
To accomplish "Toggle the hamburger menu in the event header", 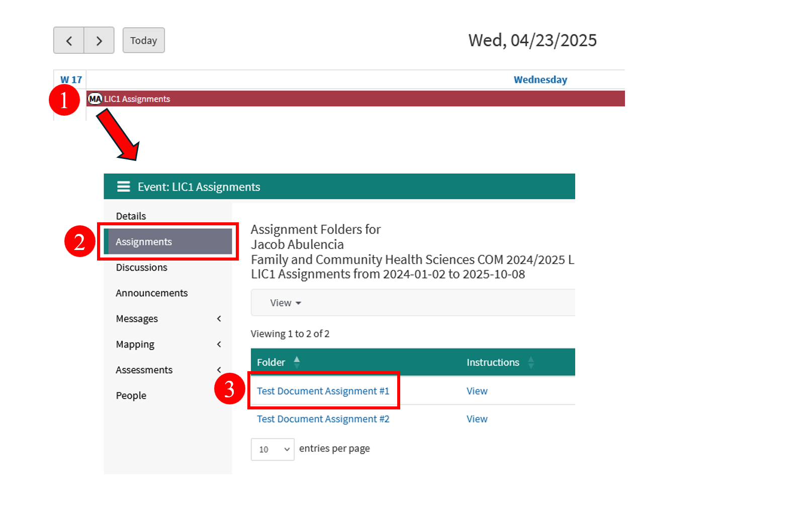I will 124,187.
